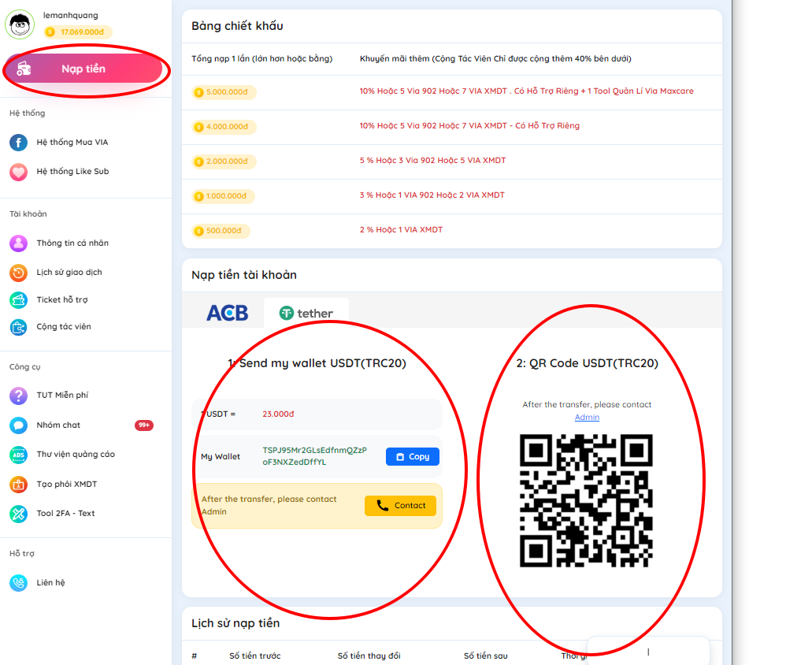Click the Số tiền thay đổi column header
Viewport: 812px width, 665px height.
[369, 656]
